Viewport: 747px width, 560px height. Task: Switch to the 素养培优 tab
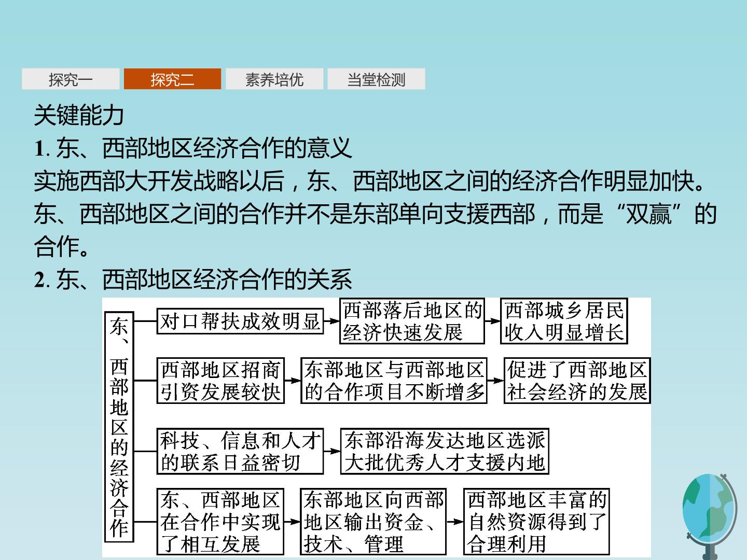pyautogui.click(x=274, y=79)
